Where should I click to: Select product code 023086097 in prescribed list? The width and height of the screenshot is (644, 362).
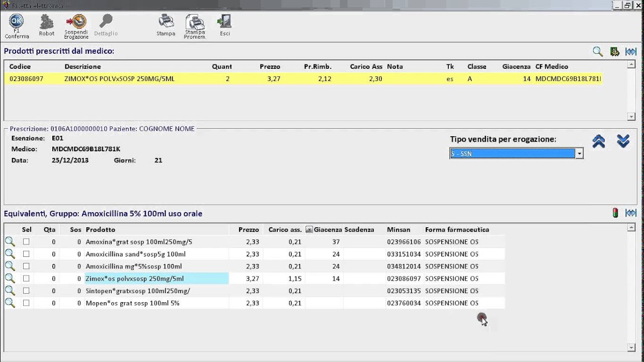coord(26,79)
